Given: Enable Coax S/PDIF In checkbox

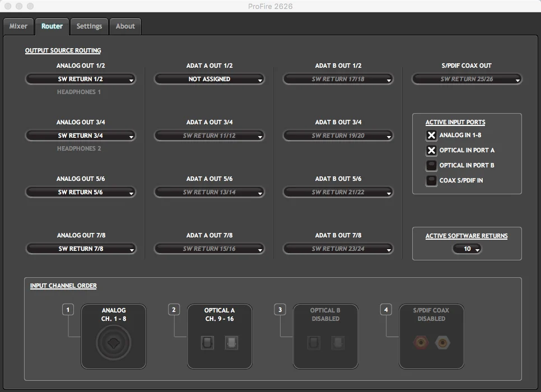Looking at the screenshot, I should pos(431,180).
